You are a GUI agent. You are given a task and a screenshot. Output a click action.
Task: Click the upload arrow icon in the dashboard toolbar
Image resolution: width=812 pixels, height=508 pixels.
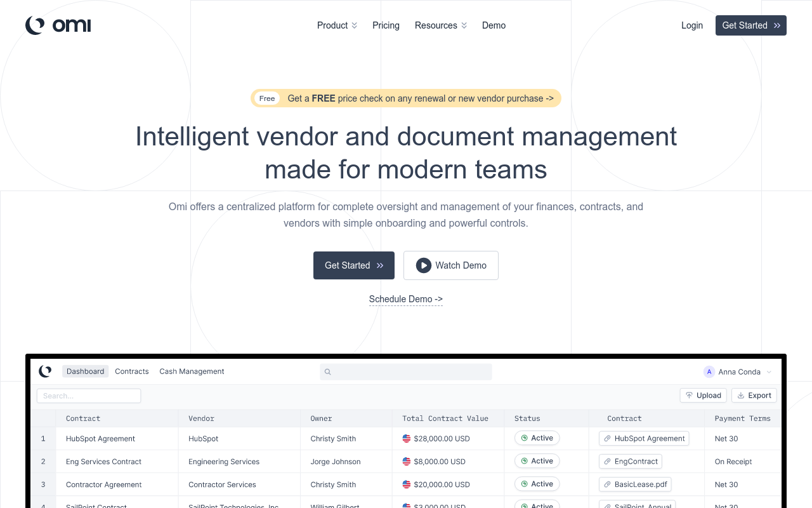click(x=689, y=396)
